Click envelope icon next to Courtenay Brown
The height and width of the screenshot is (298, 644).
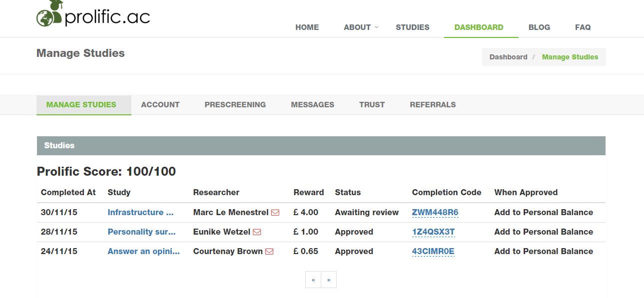pos(269,252)
